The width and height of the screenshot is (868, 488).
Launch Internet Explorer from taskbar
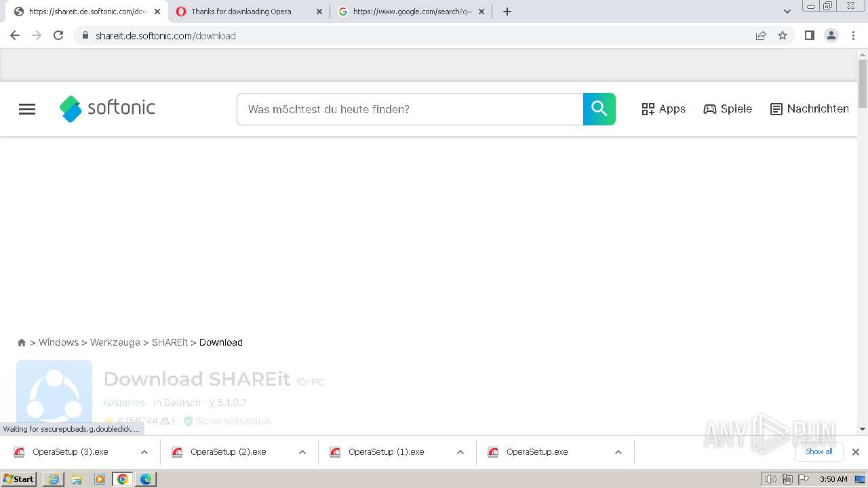pos(54,479)
